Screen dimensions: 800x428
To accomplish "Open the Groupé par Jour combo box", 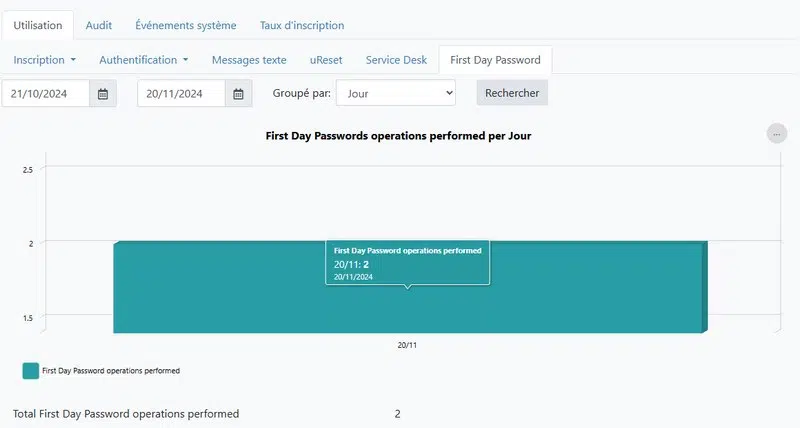I will [396, 93].
